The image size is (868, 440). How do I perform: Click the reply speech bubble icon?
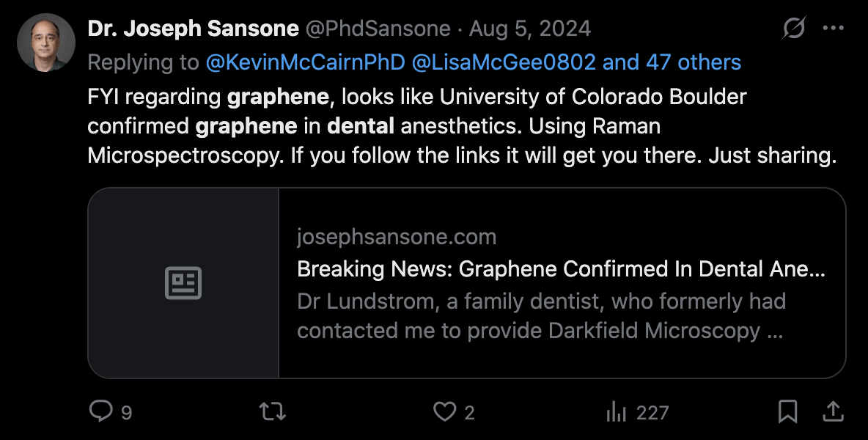(100, 411)
